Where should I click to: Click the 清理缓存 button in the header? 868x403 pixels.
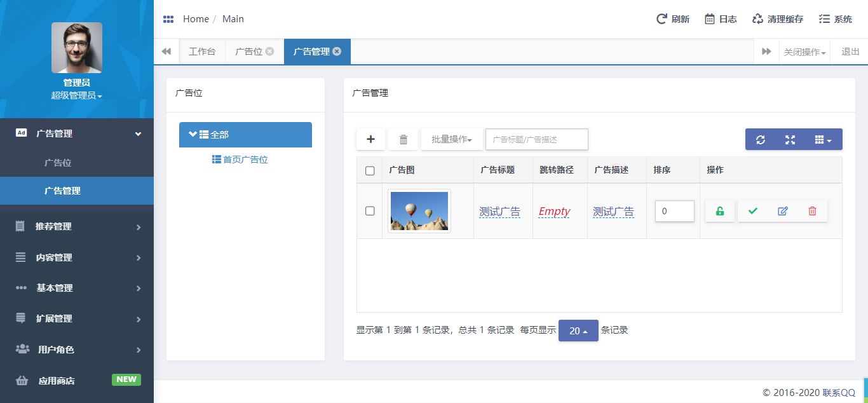pos(778,19)
